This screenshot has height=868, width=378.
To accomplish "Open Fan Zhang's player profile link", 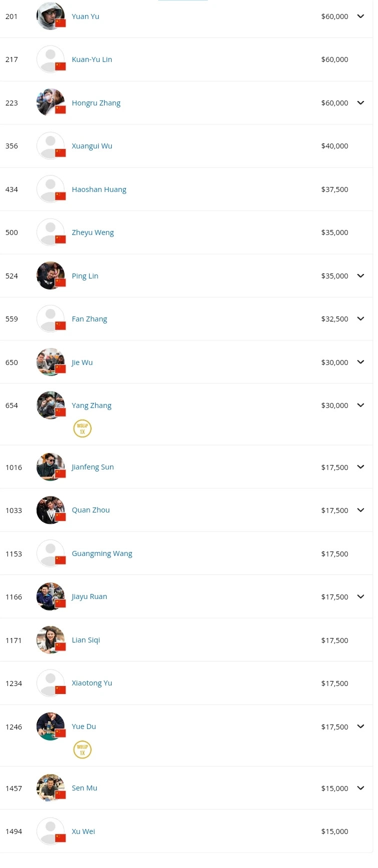I will click(89, 319).
